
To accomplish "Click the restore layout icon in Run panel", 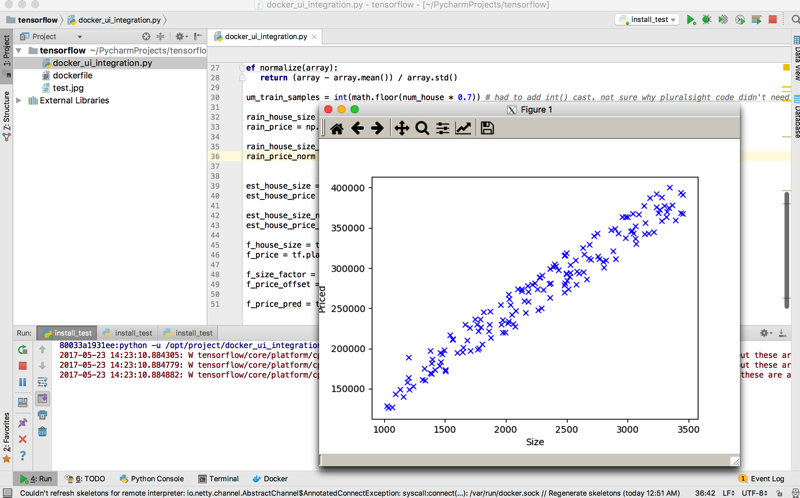I will pos(22,402).
